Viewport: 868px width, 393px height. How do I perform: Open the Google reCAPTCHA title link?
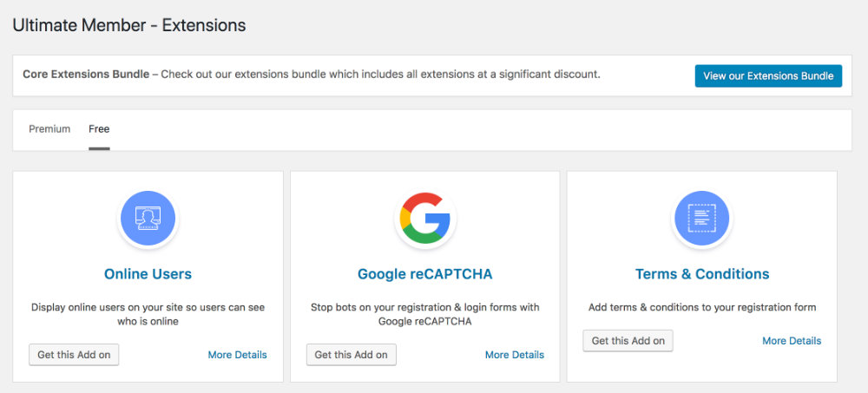[x=425, y=274]
